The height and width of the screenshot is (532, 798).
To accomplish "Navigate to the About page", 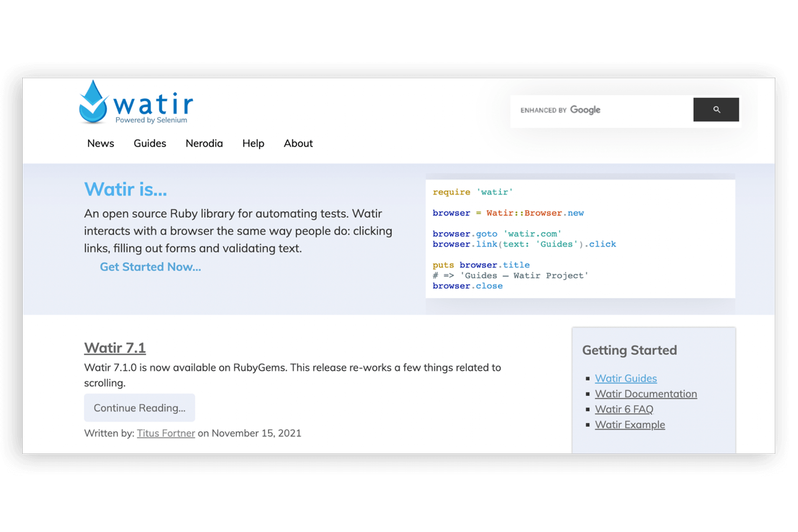I will pos(298,143).
